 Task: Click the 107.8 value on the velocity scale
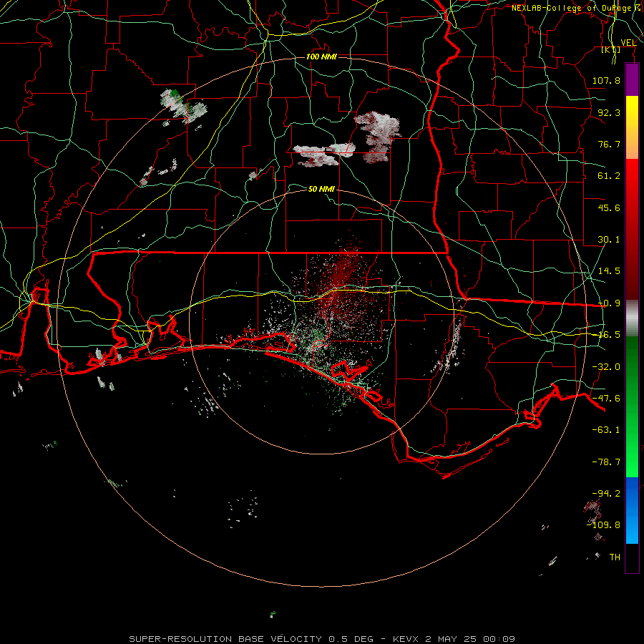coord(606,80)
